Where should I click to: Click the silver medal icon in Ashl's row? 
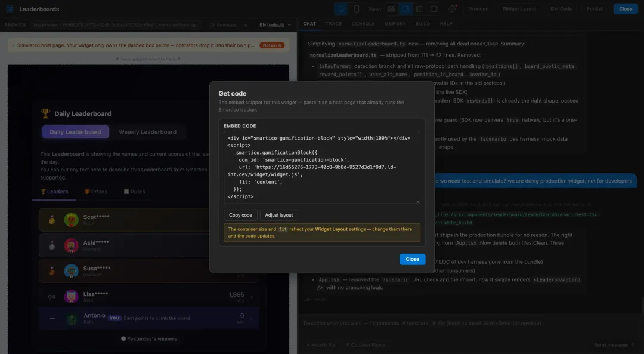[52, 245]
